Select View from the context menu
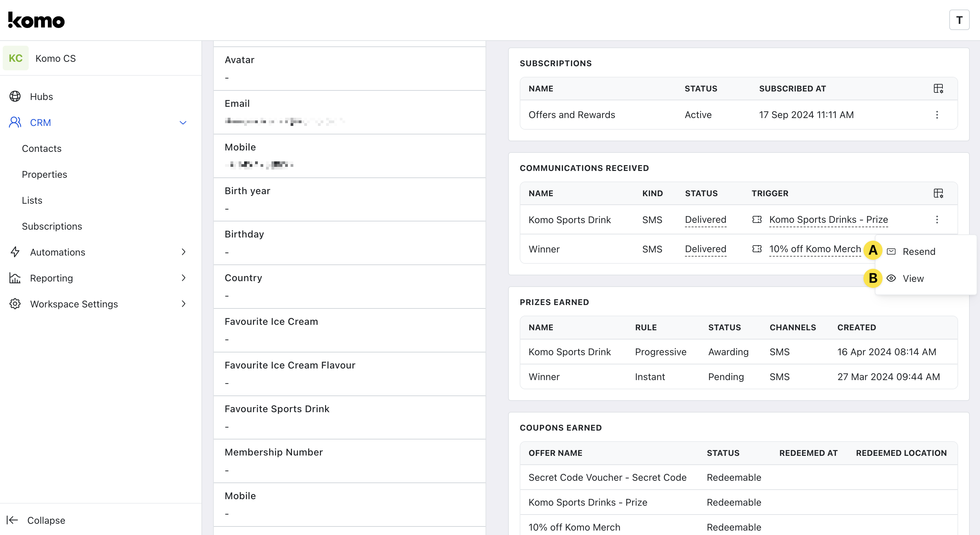This screenshot has height=535, width=980. (x=913, y=278)
